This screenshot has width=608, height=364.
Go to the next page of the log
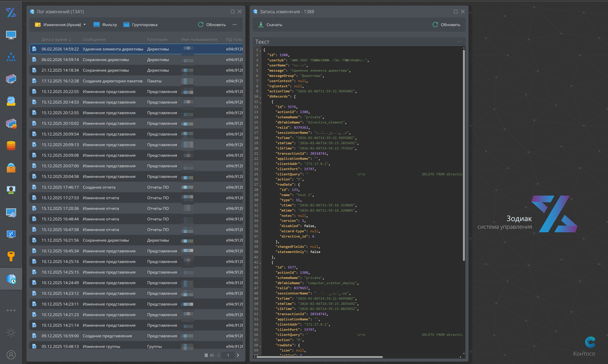pos(238,355)
